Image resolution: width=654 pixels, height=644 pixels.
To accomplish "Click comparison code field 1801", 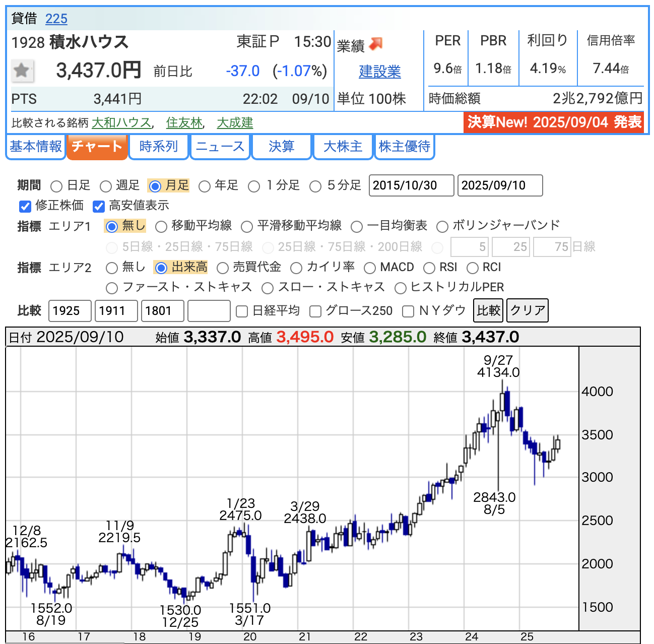I will tap(163, 311).
